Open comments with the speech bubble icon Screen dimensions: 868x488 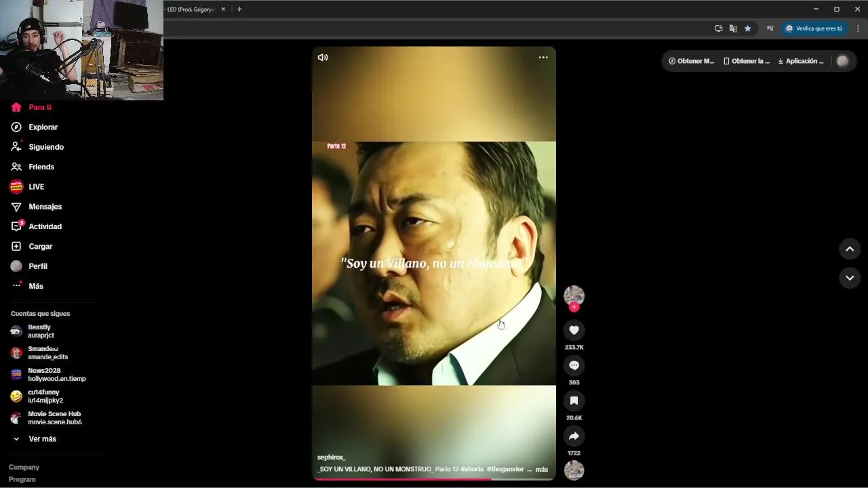[x=574, y=365]
